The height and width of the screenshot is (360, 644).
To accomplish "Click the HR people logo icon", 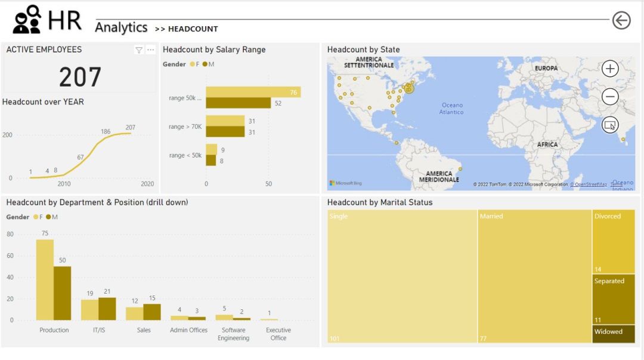I will (27, 19).
